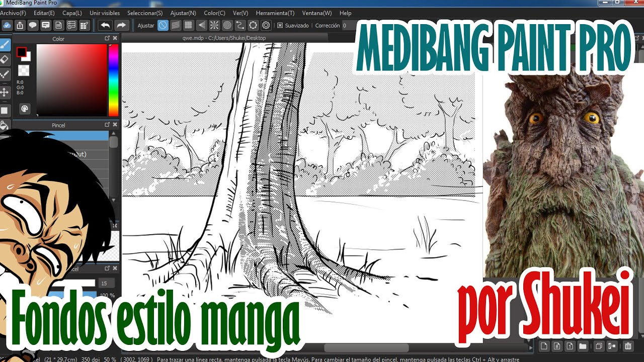Open snap settings gear icon
This screenshot has width=644, height=362.
click(x=266, y=25)
